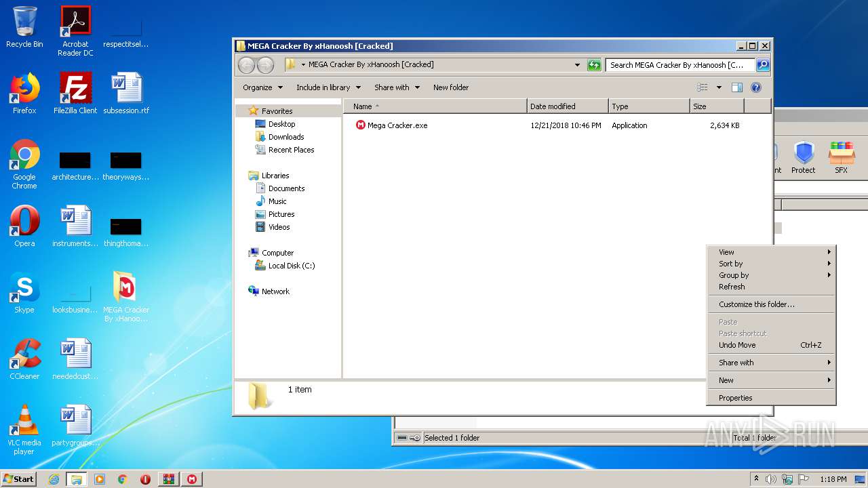Click the Protect shield icon in WinRAR window
The image size is (868, 488).
804,157
